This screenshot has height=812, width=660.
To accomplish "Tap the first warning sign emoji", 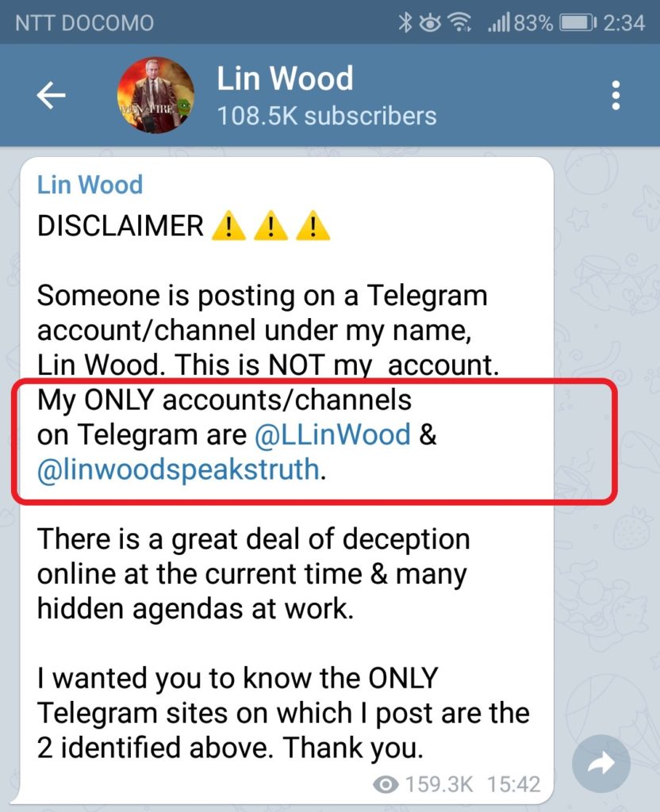I will click(228, 226).
